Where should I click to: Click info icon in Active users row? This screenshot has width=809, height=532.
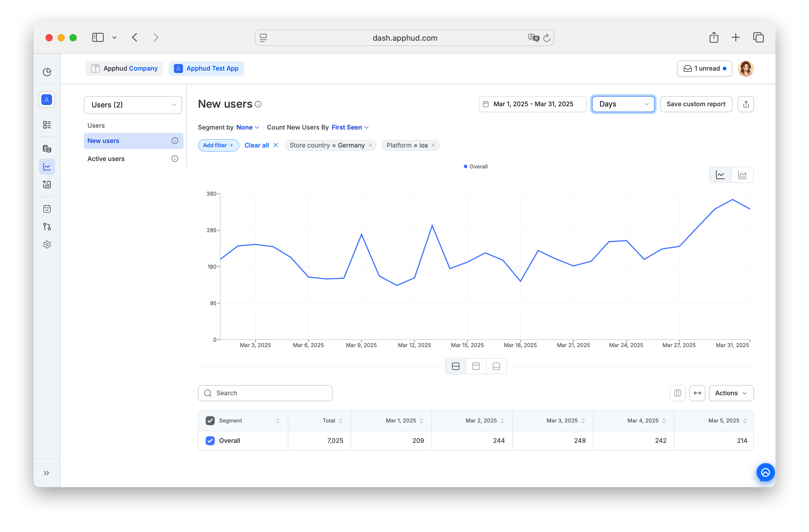pos(175,159)
